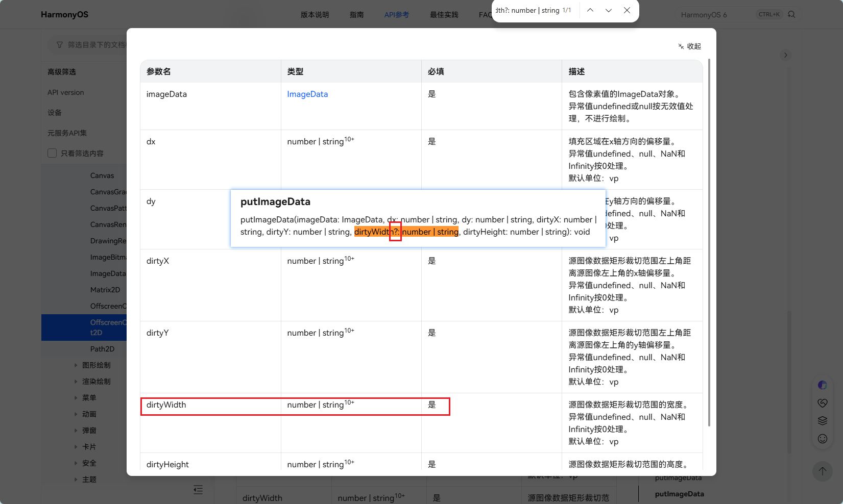Collapse the table with 收起
This screenshot has height=504, width=843.
click(x=690, y=46)
